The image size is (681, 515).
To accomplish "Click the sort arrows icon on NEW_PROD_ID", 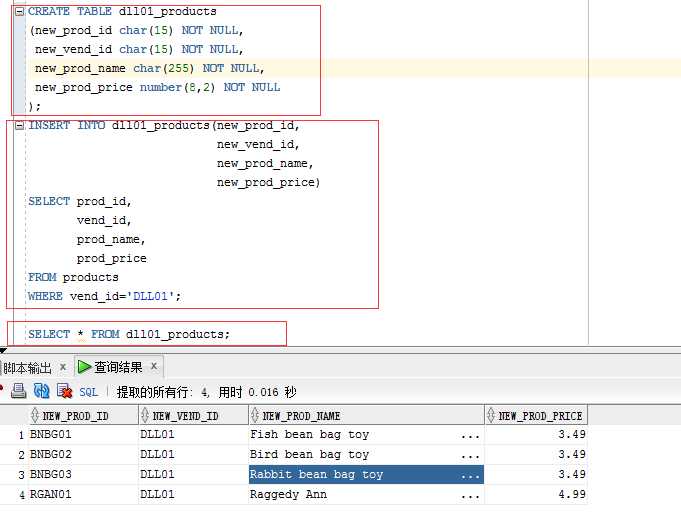I will click(35, 416).
